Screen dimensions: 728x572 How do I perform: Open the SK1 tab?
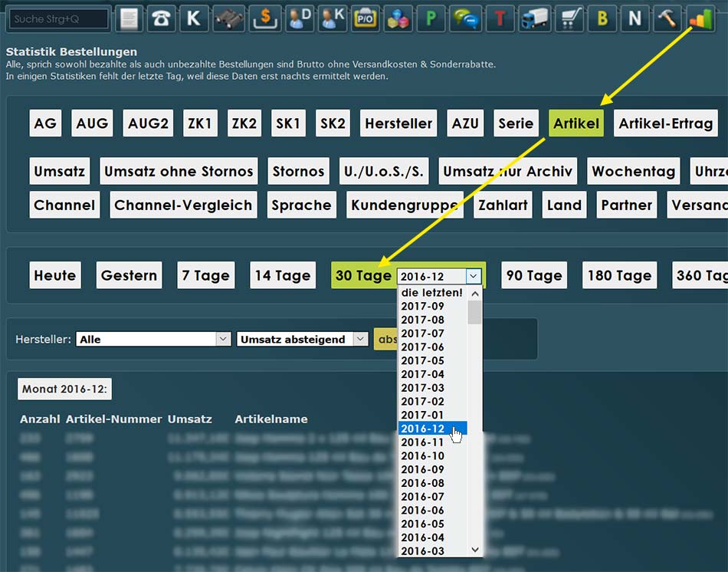[288, 123]
